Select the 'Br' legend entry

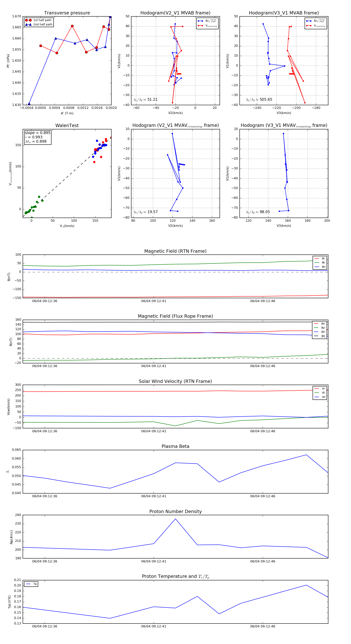320,259
